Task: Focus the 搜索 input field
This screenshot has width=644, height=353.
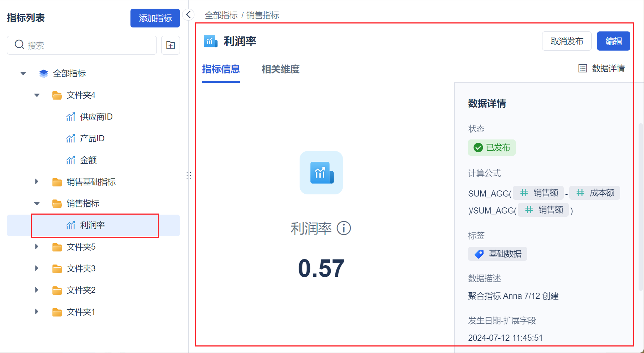Action: click(82, 45)
